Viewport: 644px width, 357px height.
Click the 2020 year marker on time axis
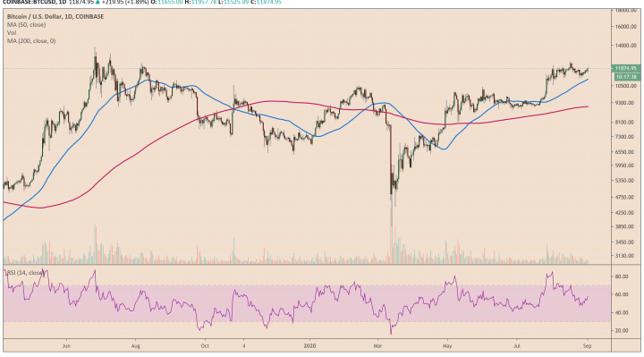coord(309,346)
